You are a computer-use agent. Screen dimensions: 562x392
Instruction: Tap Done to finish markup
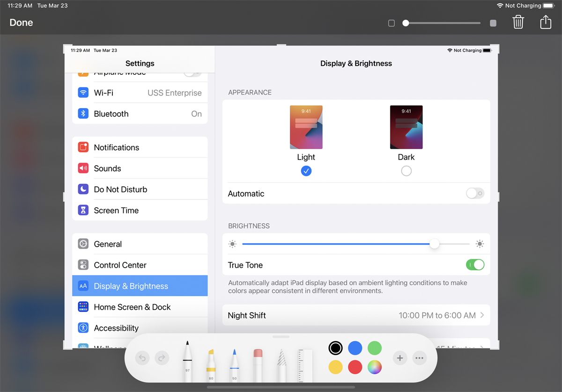(x=22, y=22)
